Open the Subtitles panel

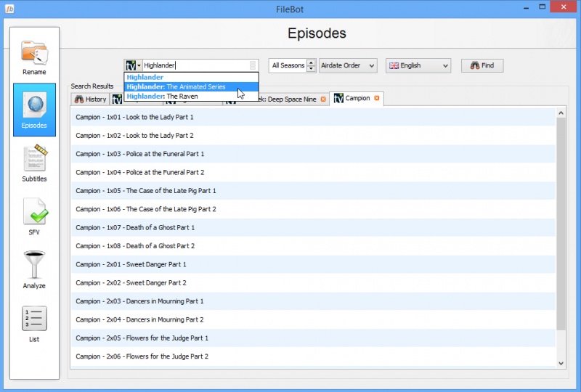pos(34,163)
